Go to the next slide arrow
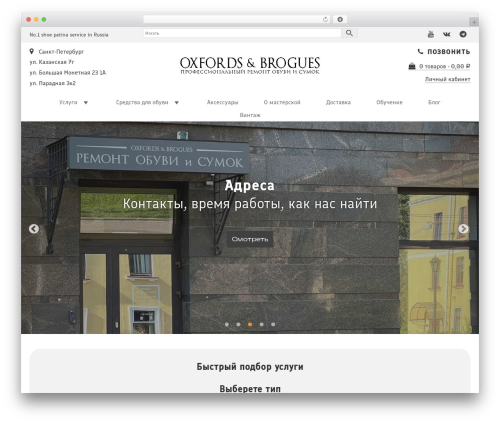Image resolution: width=500 pixels, height=423 pixels. [x=463, y=229]
